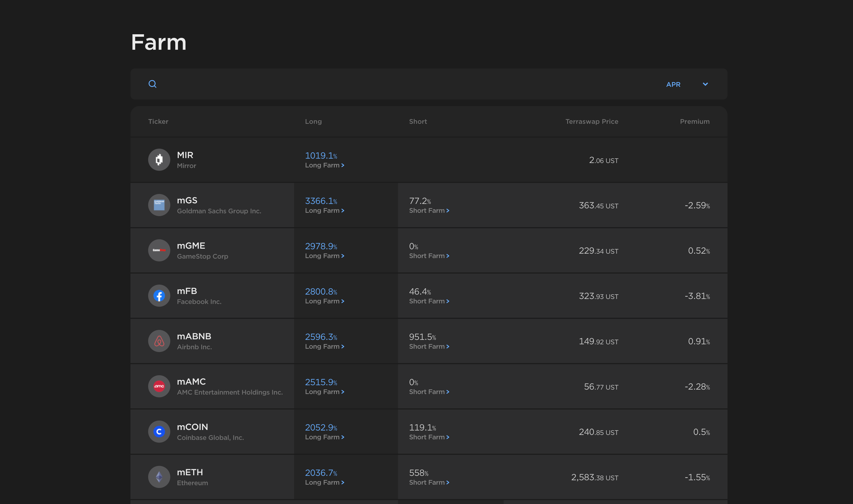Screen dimensions: 853x504
Task: Click the MIR Mirror token icon
Action: (x=159, y=160)
